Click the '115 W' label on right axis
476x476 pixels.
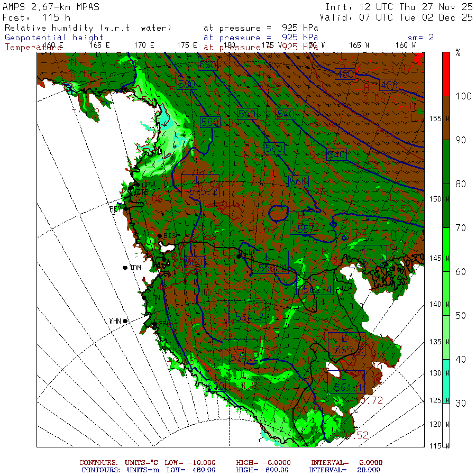[440, 446]
